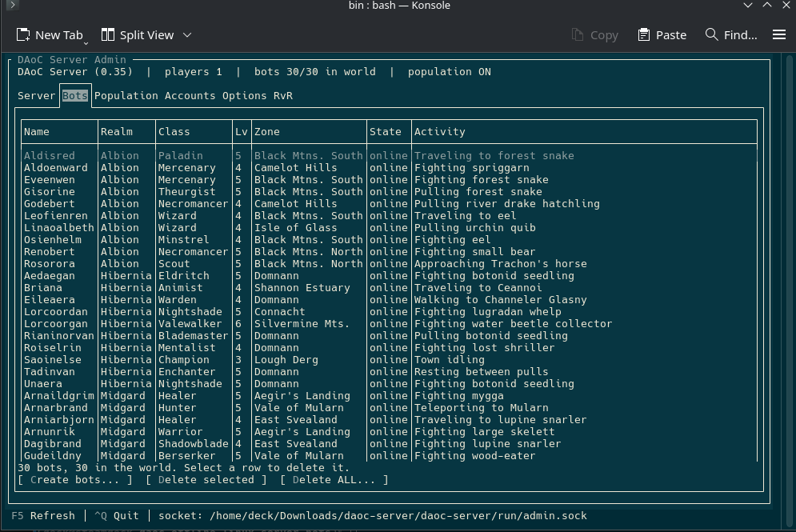Select the Aldisred bot row

(390, 156)
